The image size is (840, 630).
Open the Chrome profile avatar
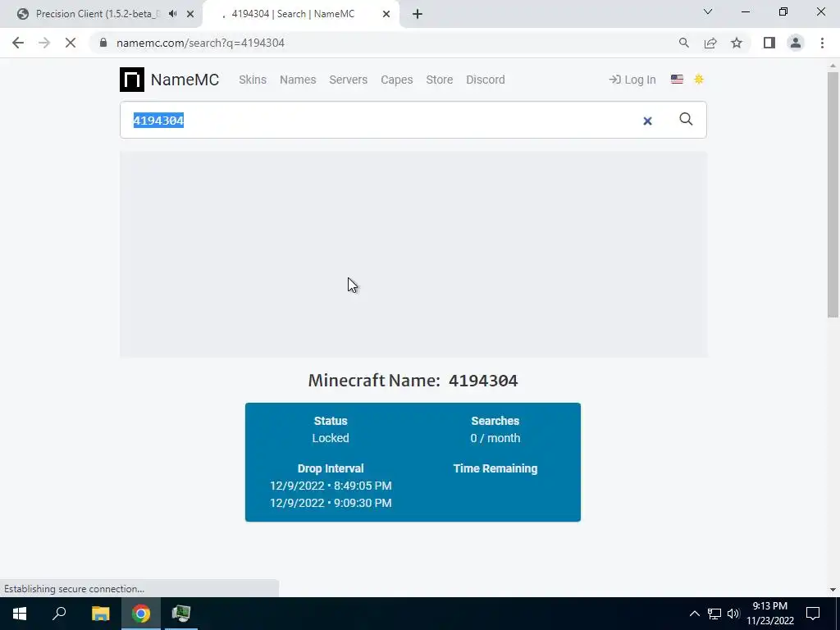point(796,43)
